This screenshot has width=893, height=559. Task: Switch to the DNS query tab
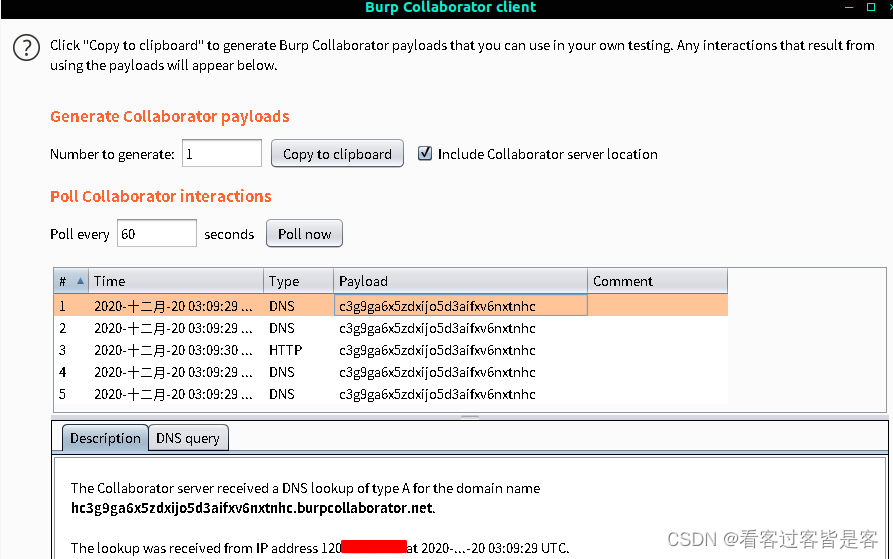(188, 438)
